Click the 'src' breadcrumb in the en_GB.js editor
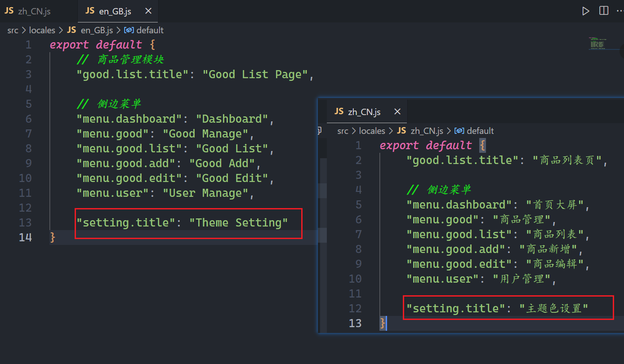Image resolution: width=624 pixels, height=364 pixels. tap(13, 30)
